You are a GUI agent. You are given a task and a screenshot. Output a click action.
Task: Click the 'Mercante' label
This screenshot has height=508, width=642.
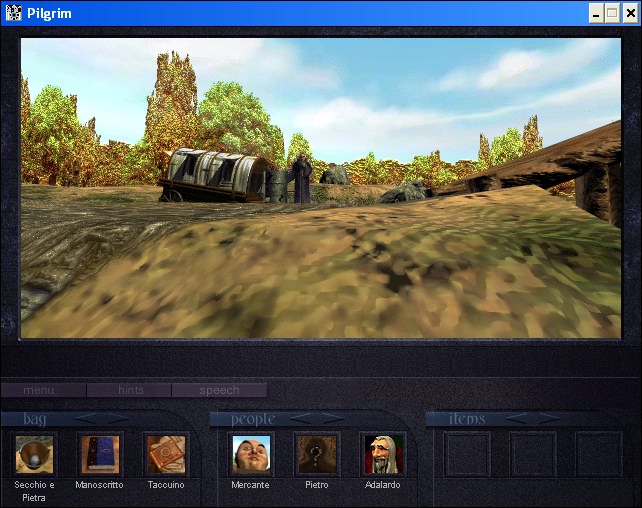[x=250, y=485]
